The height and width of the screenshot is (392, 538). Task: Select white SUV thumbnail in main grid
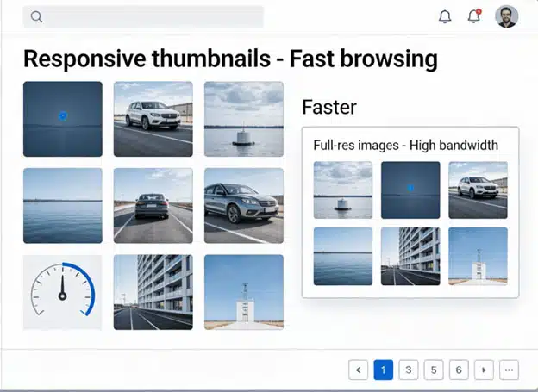pos(153,119)
